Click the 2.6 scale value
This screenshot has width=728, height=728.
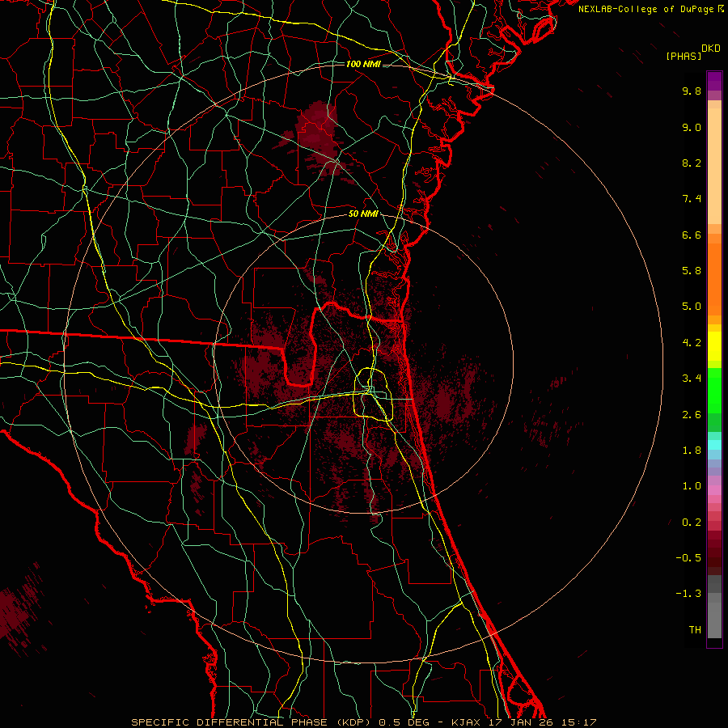[x=692, y=415]
